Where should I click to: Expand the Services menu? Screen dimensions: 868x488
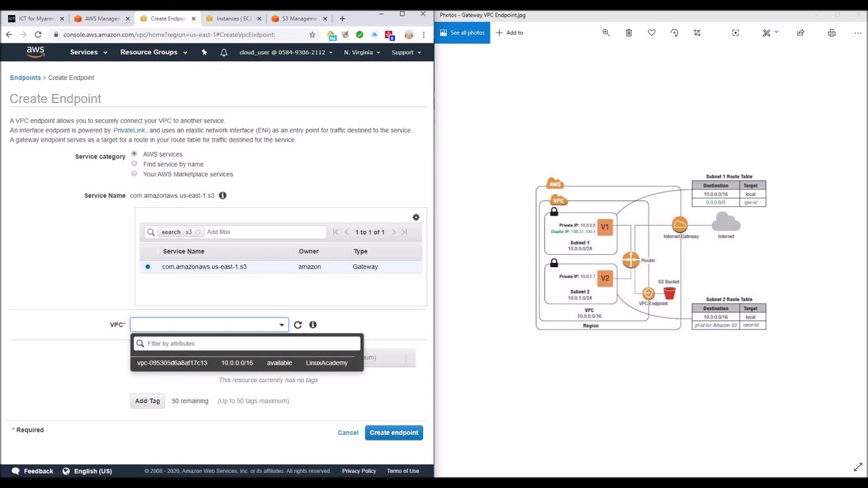[88, 52]
